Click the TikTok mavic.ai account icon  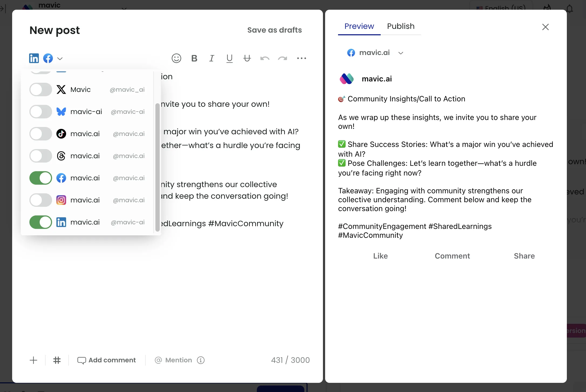click(x=61, y=134)
